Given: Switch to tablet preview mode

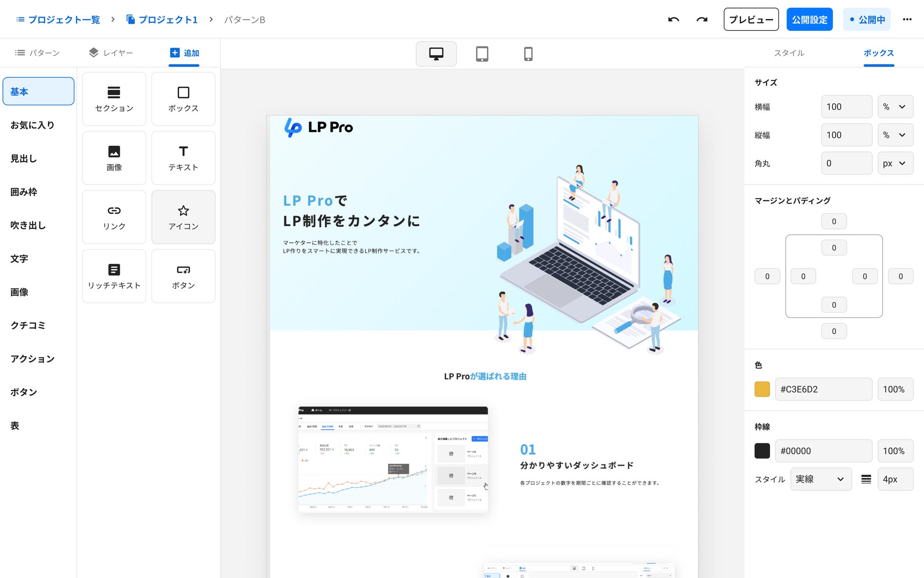Looking at the screenshot, I should (x=482, y=54).
